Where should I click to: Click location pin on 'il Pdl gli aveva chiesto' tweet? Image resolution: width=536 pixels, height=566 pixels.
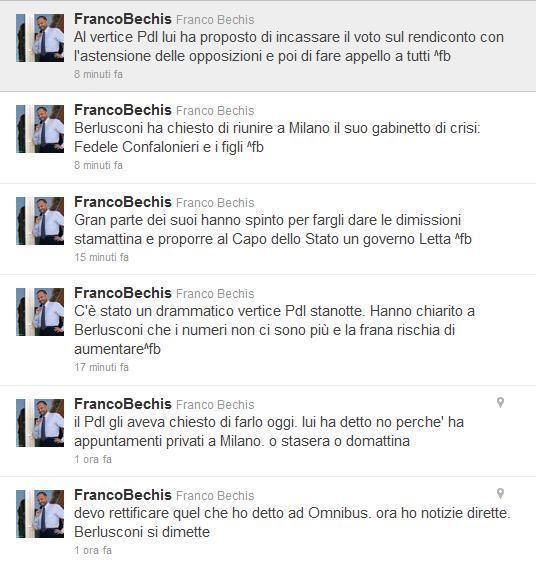coord(500,402)
